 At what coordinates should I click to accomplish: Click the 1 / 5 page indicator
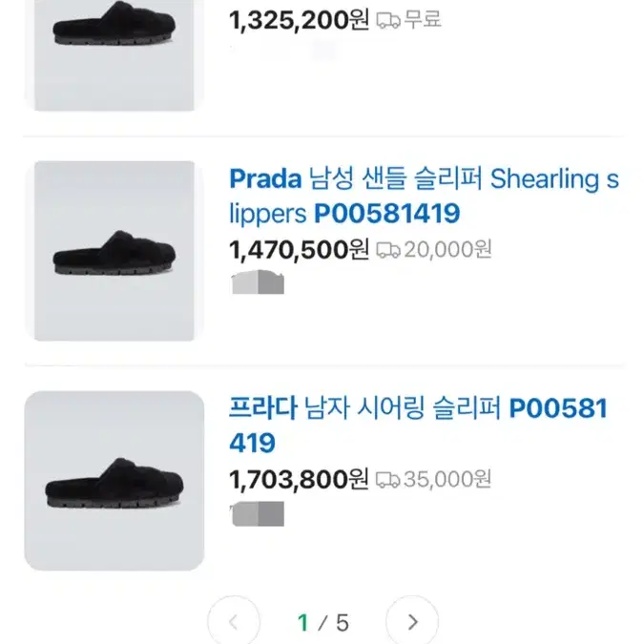pyautogui.click(x=323, y=623)
